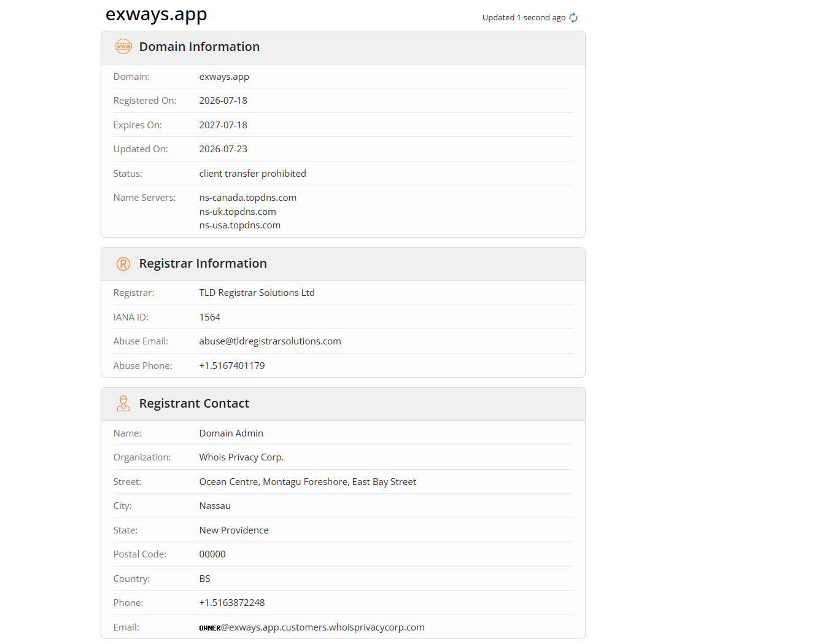Click street address Ocean Centre, Montagu Foreshore
The width and height of the screenshot is (814, 644).
(x=308, y=482)
